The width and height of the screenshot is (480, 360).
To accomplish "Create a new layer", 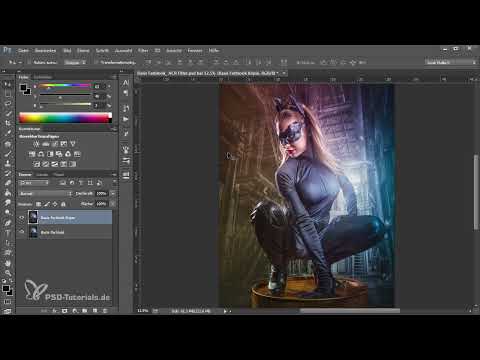I will point(95,311).
